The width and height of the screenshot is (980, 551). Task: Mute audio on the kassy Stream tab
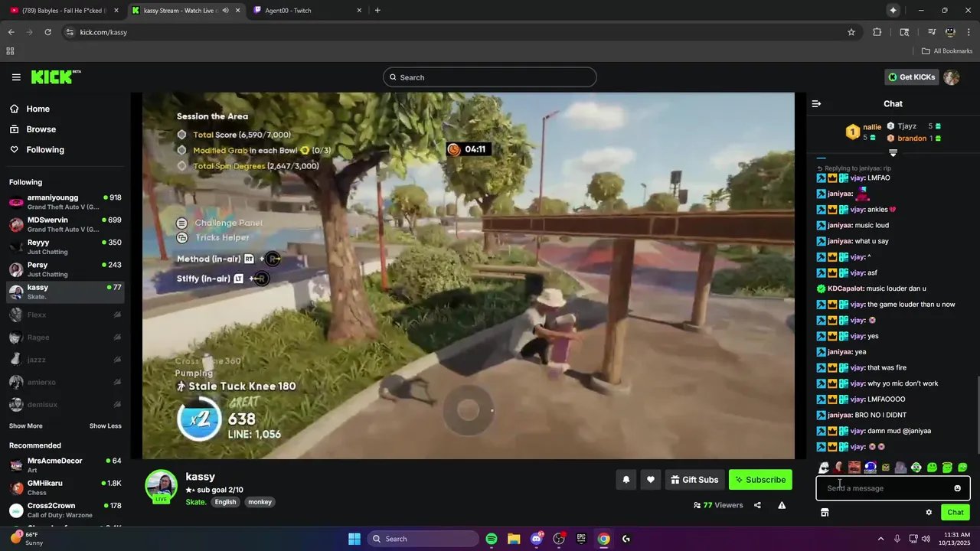(x=225, y=10)
